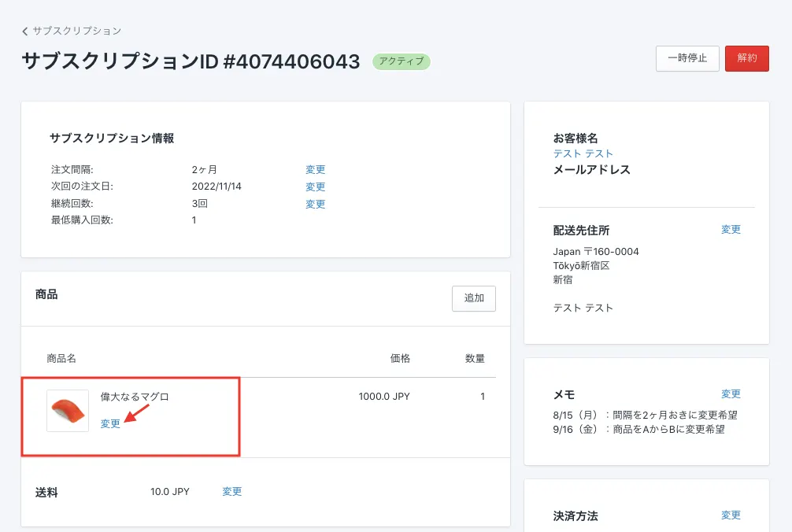The height and width of the screenshot is (532, 792).
Task: Open the サブスクリプション back link
Action: [77, 31]
